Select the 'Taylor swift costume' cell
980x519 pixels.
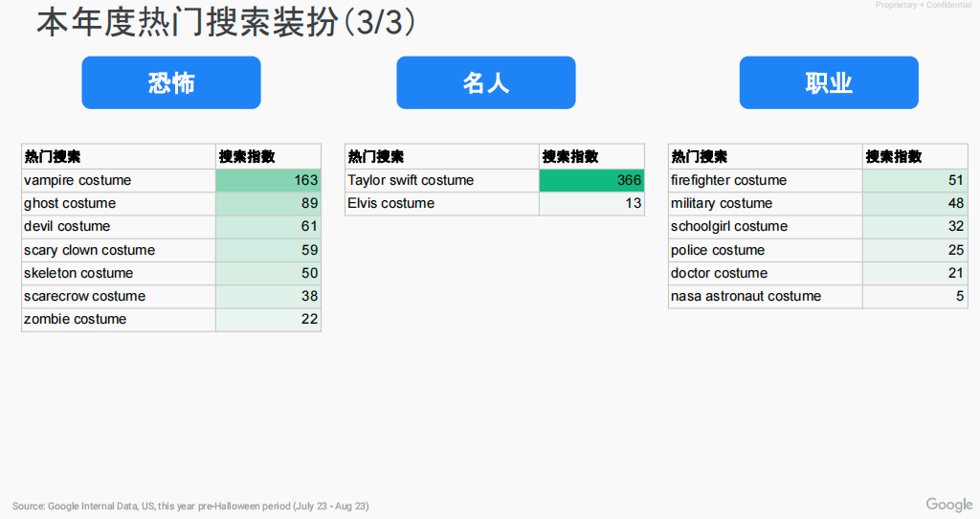(x=442, y=180)
